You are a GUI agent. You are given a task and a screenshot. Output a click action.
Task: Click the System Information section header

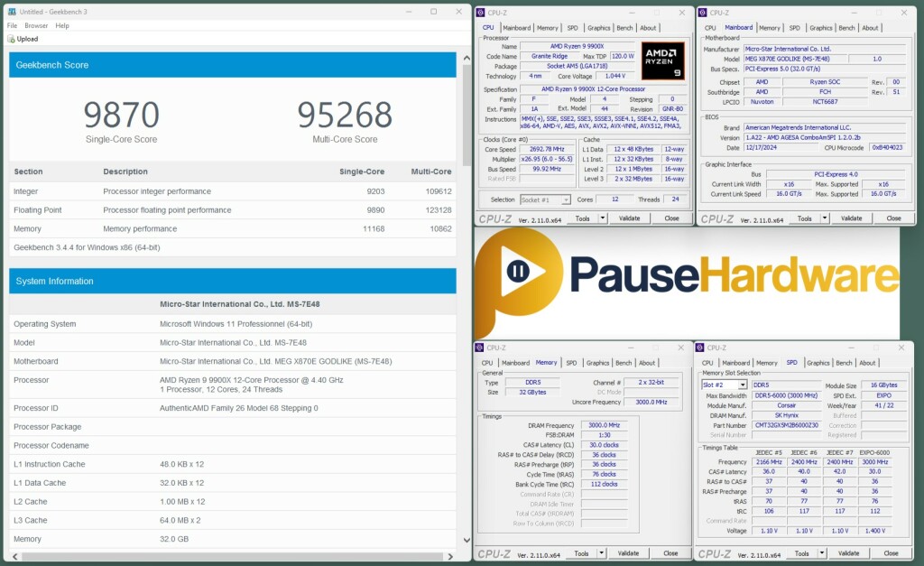(x=232, y=282)
